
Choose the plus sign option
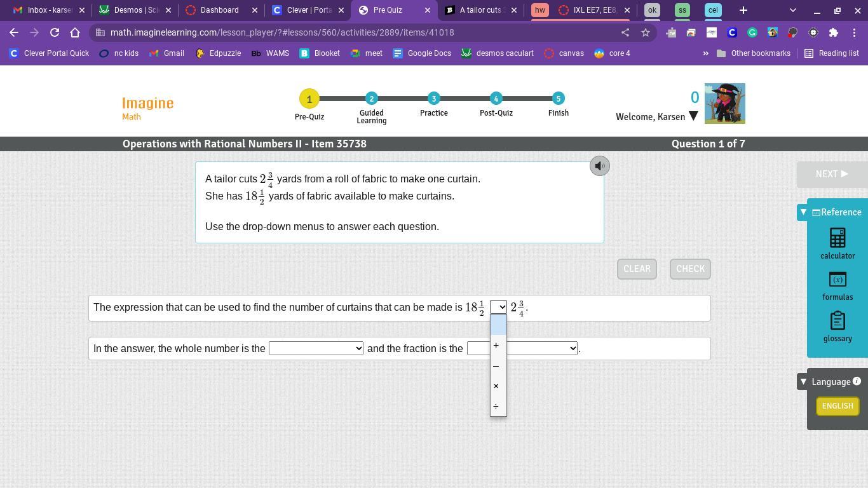coord(498,345)
